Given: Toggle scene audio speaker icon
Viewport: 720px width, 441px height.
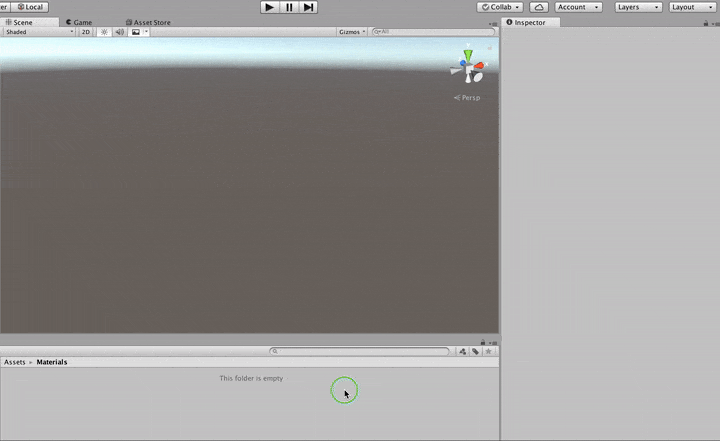Looking at the screenshot, I should [x=119, y=32].
